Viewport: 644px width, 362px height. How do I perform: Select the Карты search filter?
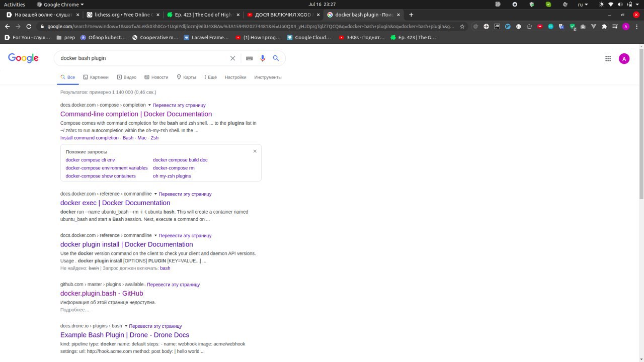click(x=186, y=77)
